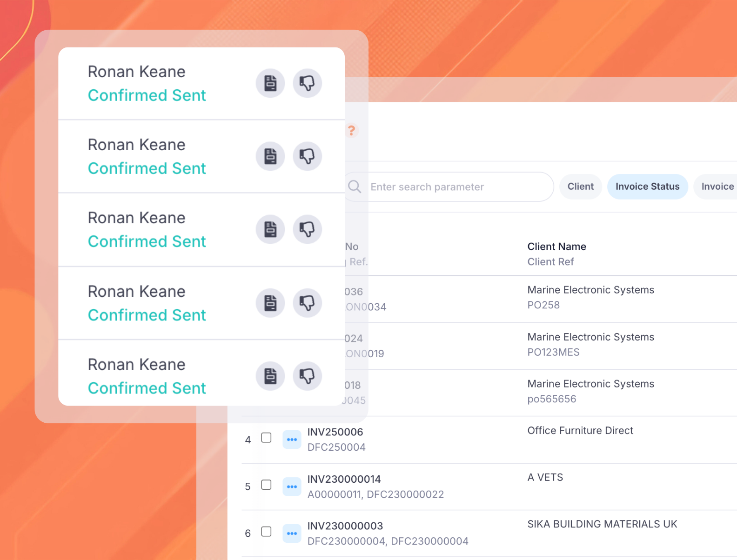The width and height of the screenshot is (737, 560).
Task: Click Confirmed Sent status in third card
Action: point(147,241)
